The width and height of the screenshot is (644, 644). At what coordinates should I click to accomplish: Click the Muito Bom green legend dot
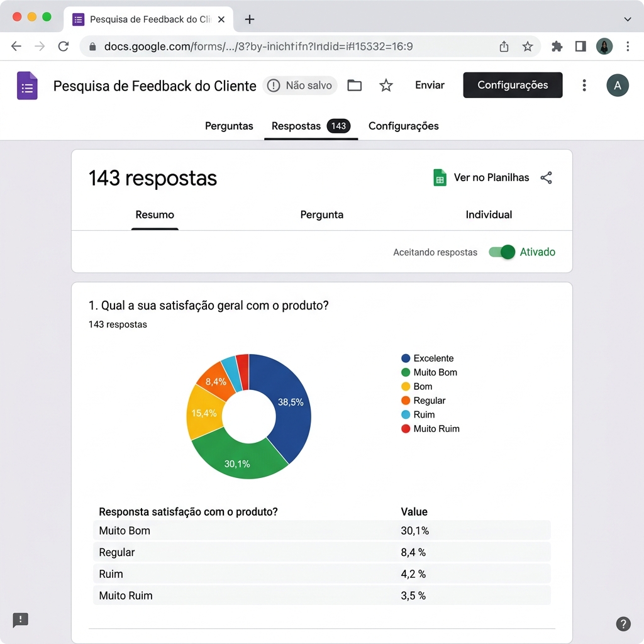point(406,372)
